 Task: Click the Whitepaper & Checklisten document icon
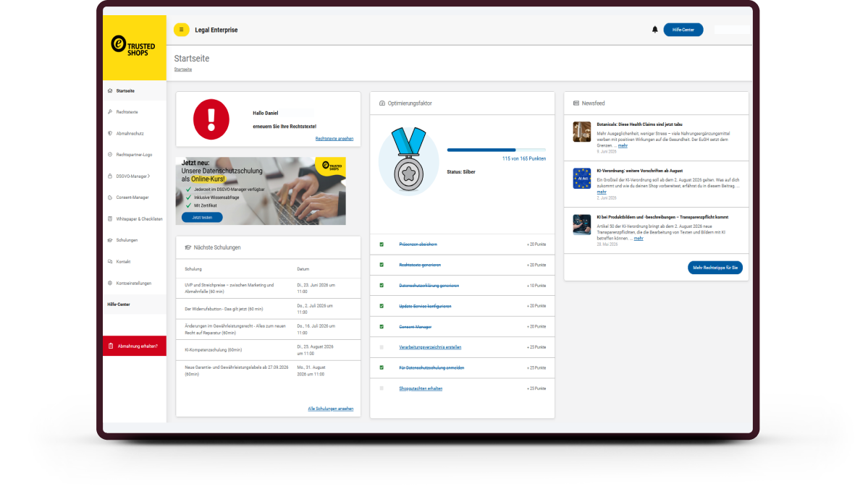[110, 219]
